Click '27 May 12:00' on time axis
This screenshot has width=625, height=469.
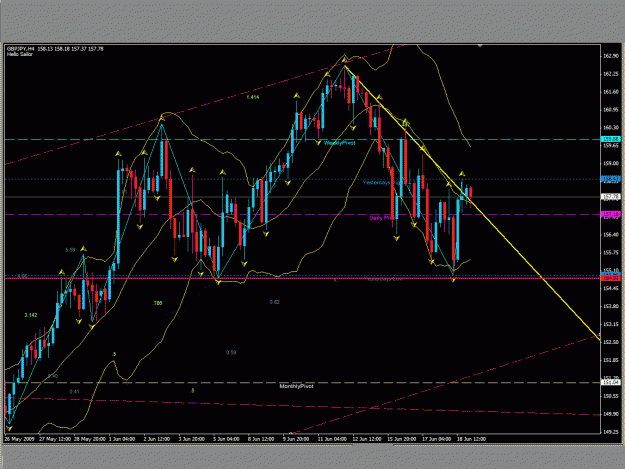pyautogui.click(x=55, y=439)
